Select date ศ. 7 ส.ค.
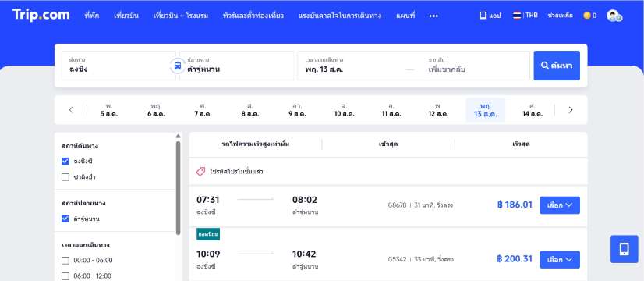The width and height of the screenshot is (644, 281). pos(203,110)
